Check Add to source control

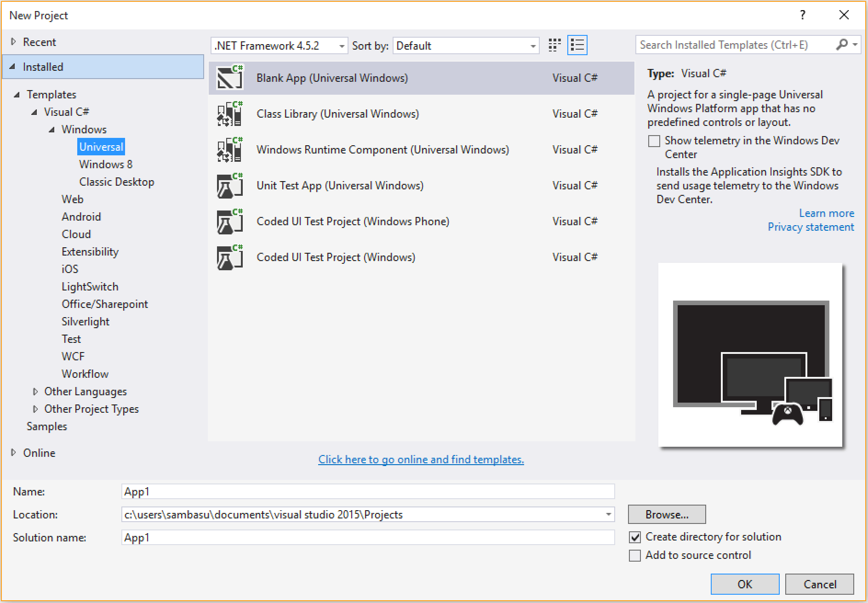tap(634, 555)
